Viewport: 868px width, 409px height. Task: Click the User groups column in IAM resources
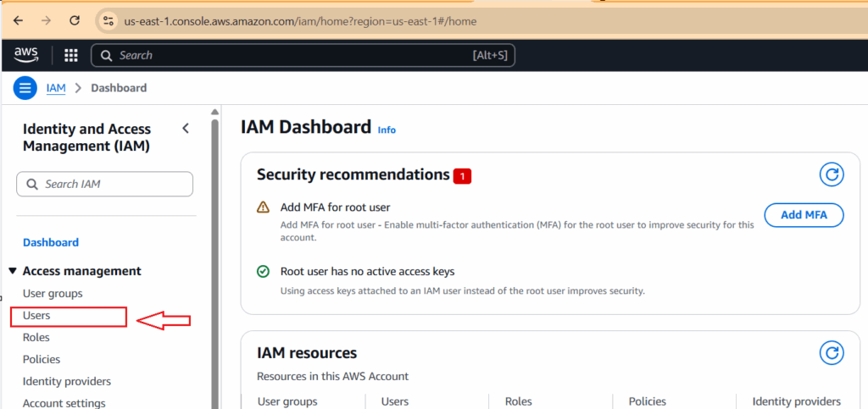coord(287,401)
